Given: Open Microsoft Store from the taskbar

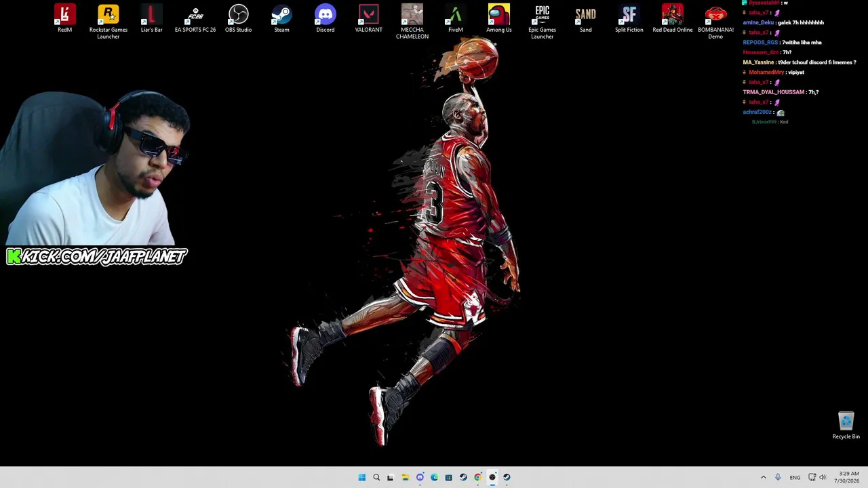Looking at the screenshot, I should pos(448,477).
